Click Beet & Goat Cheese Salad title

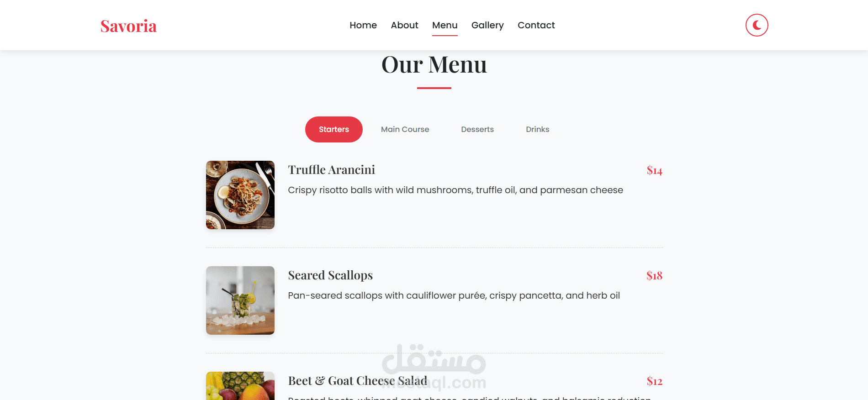pyautogui.click(x=358, y=381)
